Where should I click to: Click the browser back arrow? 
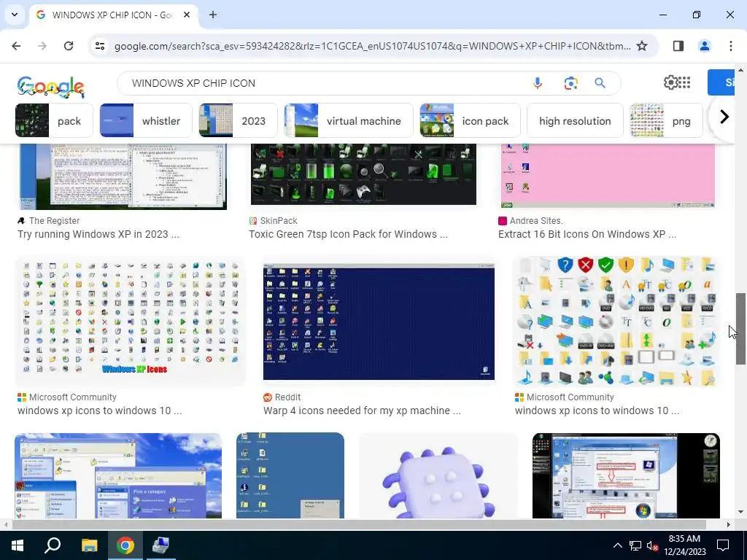(x=16, y=46)
